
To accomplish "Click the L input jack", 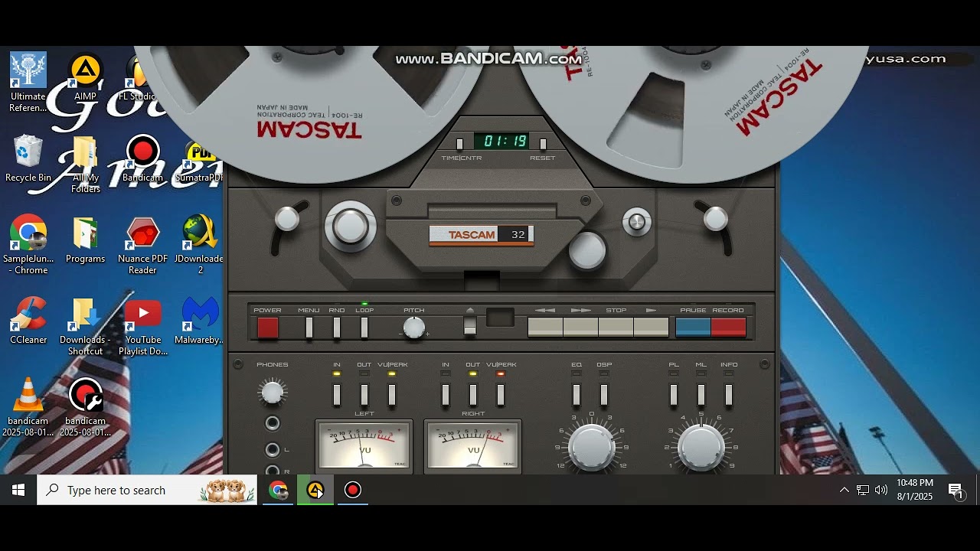I will tap(272, 450).
